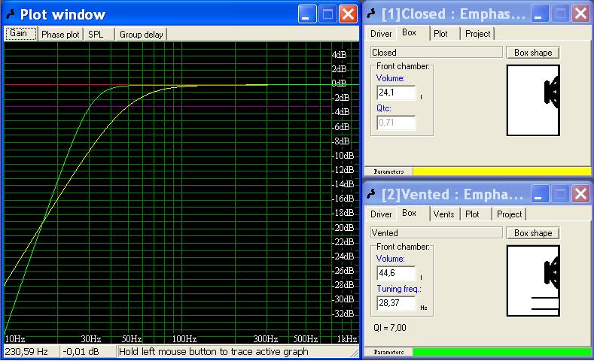The image size is (594, 364).
Task: Close the [1]Closed window
Action: 580,14
